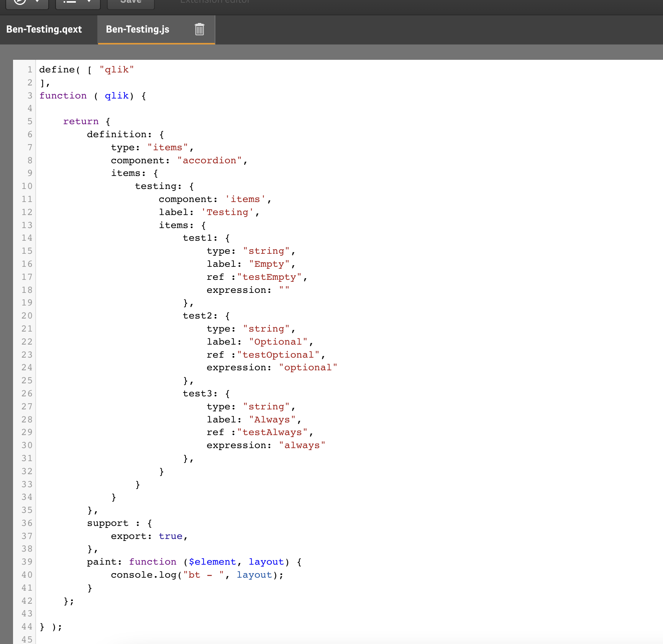Click line number 26 in gutter
The width and height of the screenshot is (663, 644).
click(27, 394)
